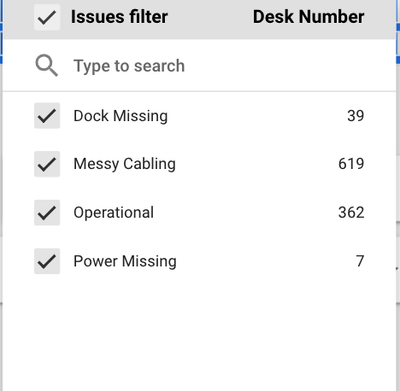Toggle the select-all checkbox beside Issues filter
Image resolution: width=400 pixels, height=391 pixels.
click(x=47, y=17)
